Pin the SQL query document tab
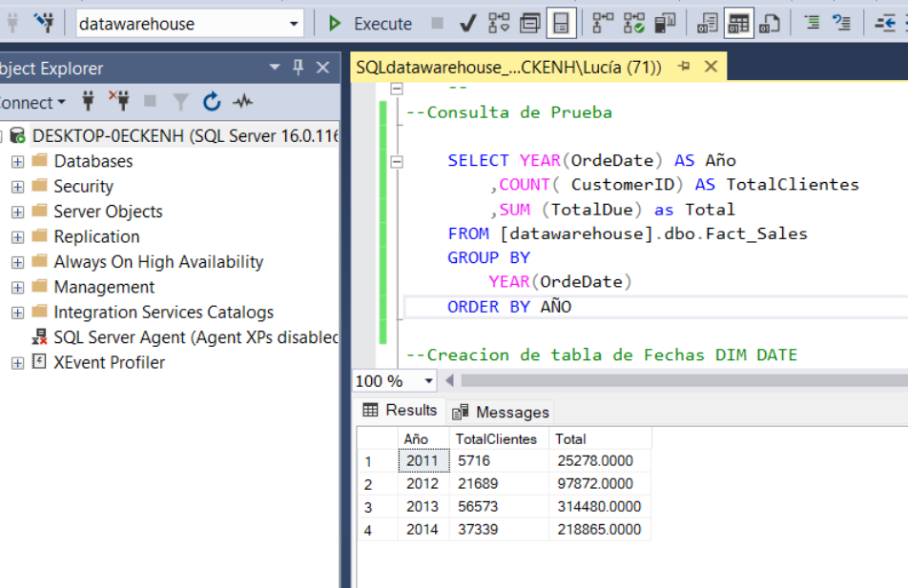Image resolution: width=908 pixels, height=588 pixels. click(x=684, y=67)
